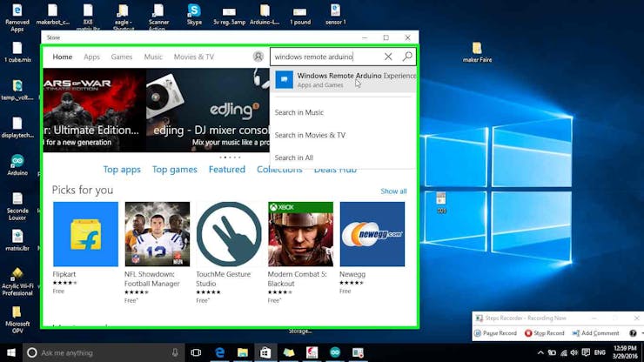Select the Microsoft OPV desktop folder
The image size is (644, 362).
pos(17,319)
